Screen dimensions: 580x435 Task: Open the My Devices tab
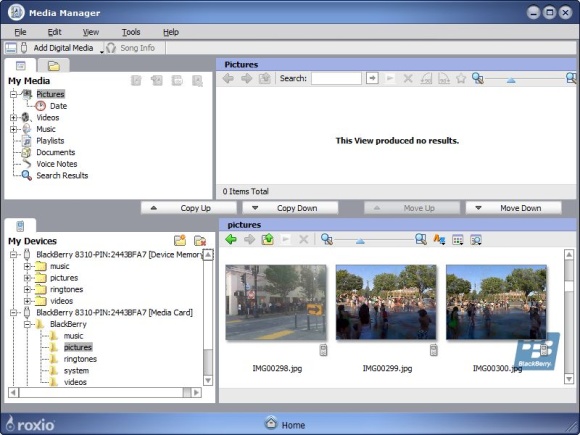pos(20,226)
